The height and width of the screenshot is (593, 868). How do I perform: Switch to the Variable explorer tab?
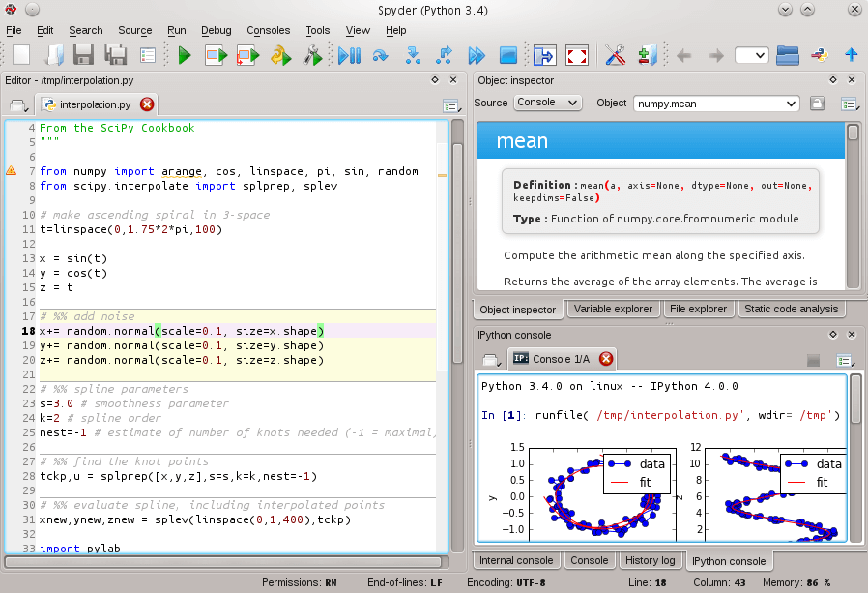coord(613,309)
